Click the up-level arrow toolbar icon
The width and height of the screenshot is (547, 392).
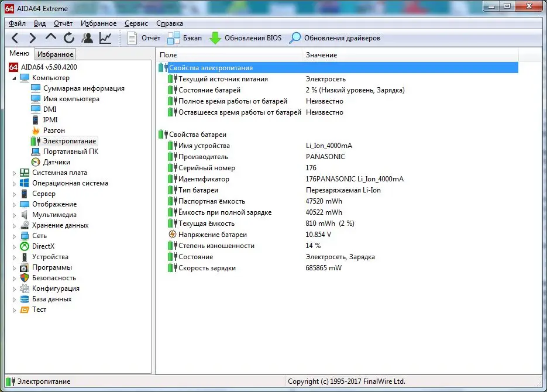point(51,37)
